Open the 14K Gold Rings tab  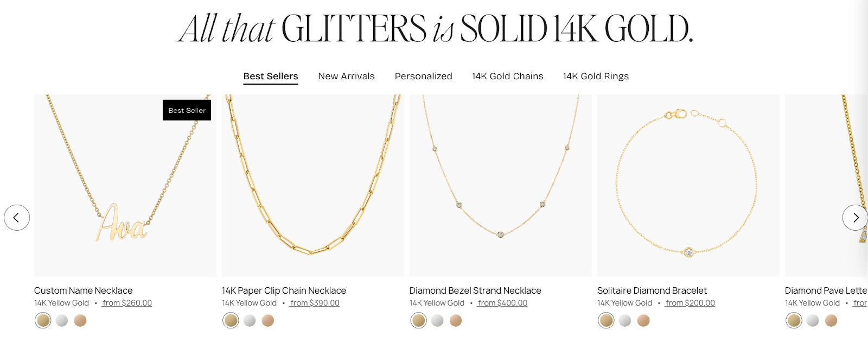pyautogui.click(x=596, y=76)
